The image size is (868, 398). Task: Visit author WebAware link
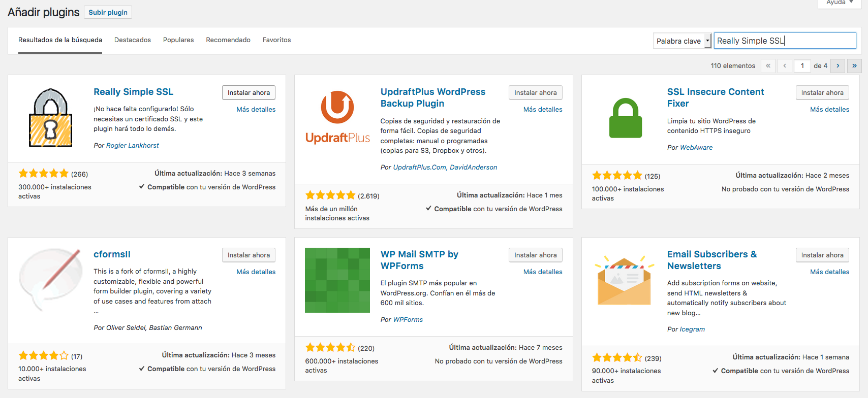click(x=696, y=147)
